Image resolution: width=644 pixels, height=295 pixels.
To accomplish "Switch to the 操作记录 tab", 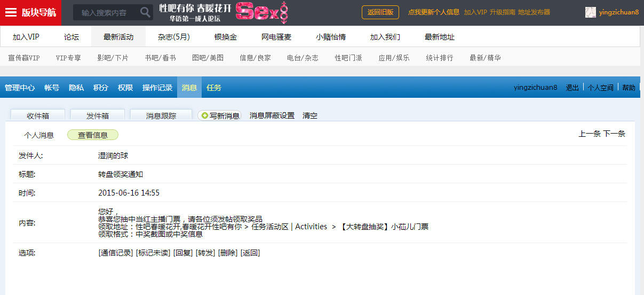I will pos(157,88).
